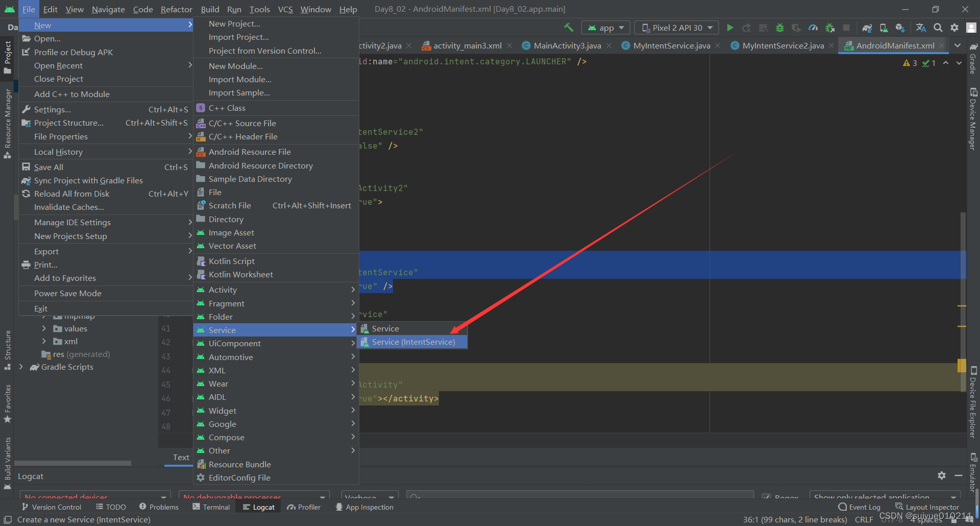Open the translation tool icon
The width and height of the screenshot is (980, 526).
coord(921,27)
